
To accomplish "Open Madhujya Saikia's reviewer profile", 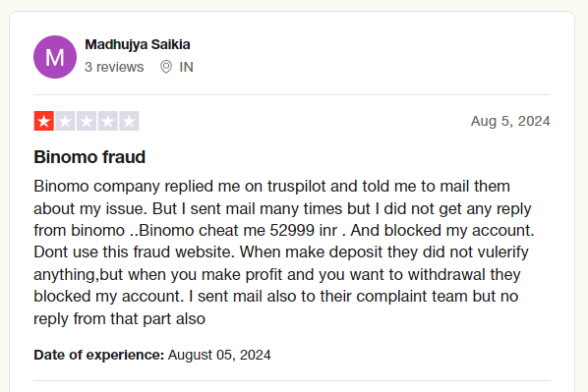I will point(138,44).
